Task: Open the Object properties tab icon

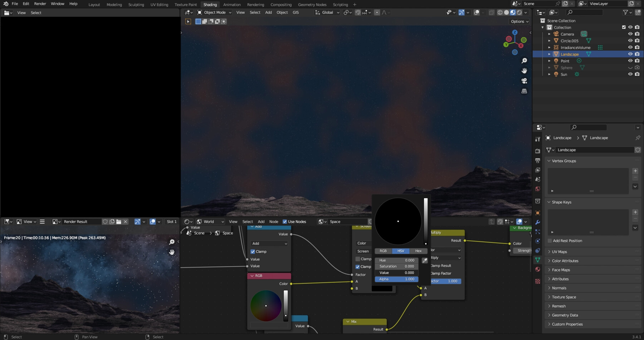Action: [x=537, y=213]
